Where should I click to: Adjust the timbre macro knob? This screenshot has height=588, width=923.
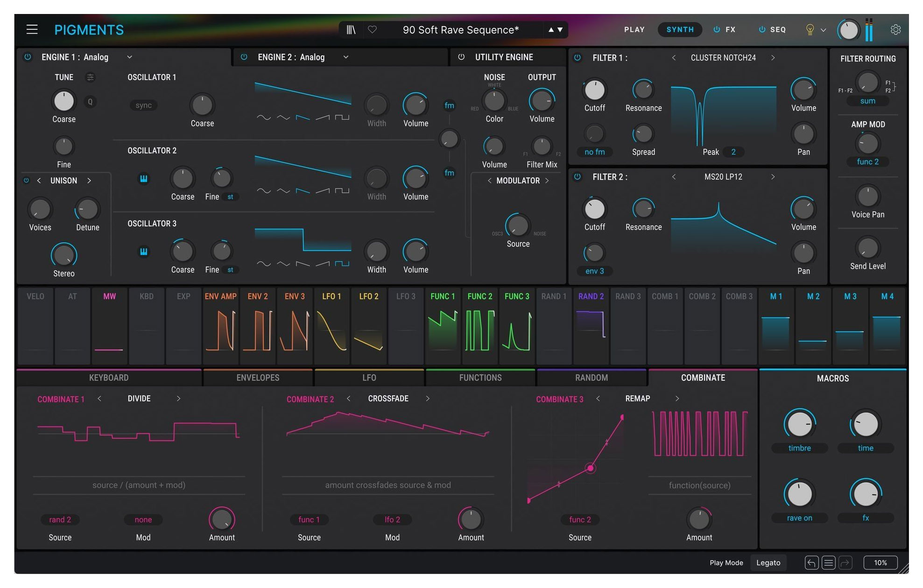click(x=799, y=425)
